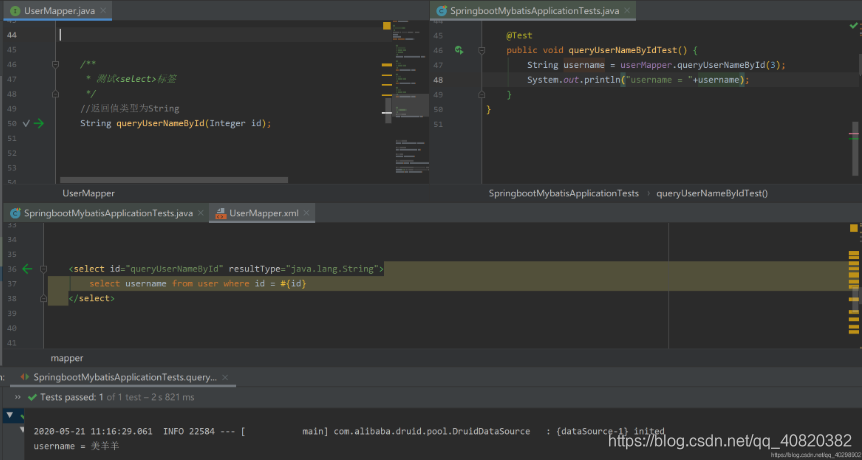Click the select username SQL on line 37
Viewport: 862px width, 460px height.
tap(197, 284)
